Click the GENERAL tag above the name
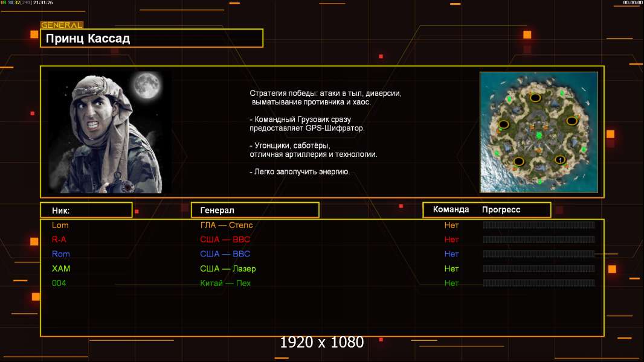Image resolution: width=644 pixels, height=362 pixels. tap(62, 25)
